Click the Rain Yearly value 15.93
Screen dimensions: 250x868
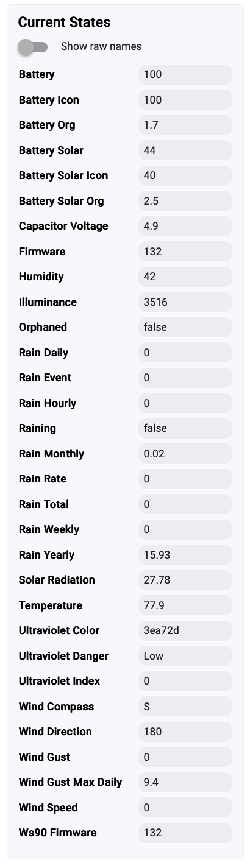pyautogui.click(x=185, y=555)
